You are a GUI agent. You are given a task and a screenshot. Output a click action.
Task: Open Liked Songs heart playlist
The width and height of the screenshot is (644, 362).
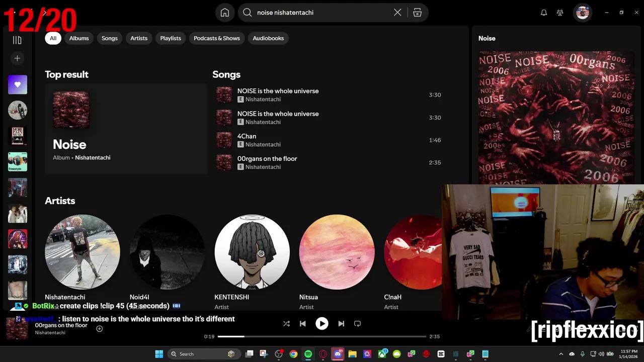tap(18, 84)
